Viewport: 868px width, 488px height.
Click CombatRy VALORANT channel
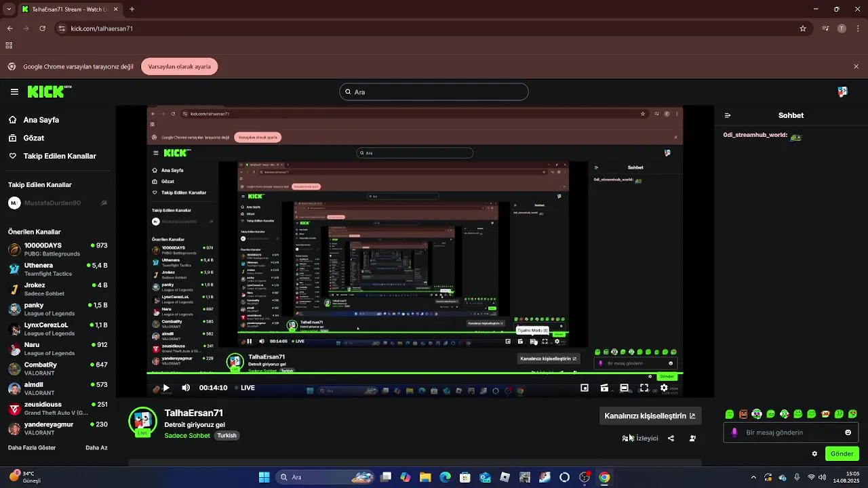point(58,369)
